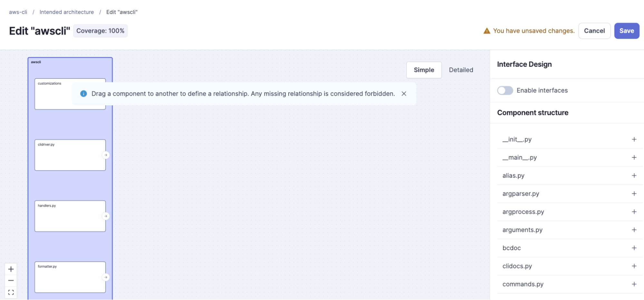The width and height of the screenshot is (644, 300).
Task: Zoom out of the architecture canvas
Action: tap(11, 281)
